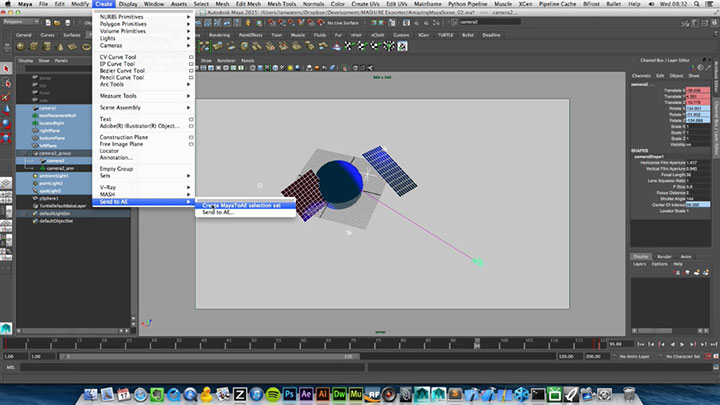Create a polygon cube from shelf
The image size is (720, 405).
coord(34,46)
